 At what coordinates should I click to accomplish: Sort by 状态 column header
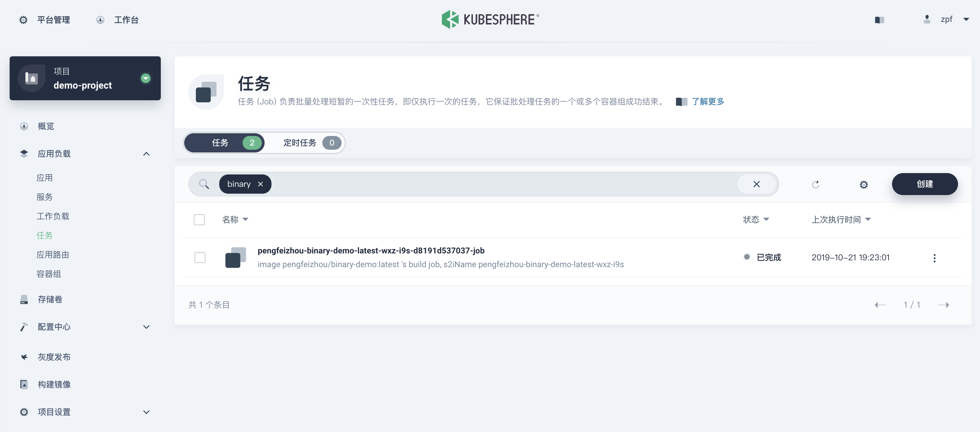[756, 219]
